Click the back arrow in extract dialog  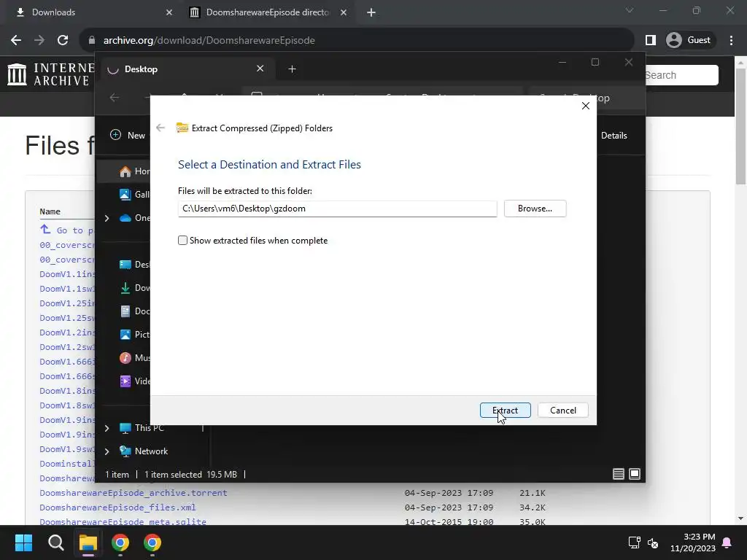pos(160,128)
